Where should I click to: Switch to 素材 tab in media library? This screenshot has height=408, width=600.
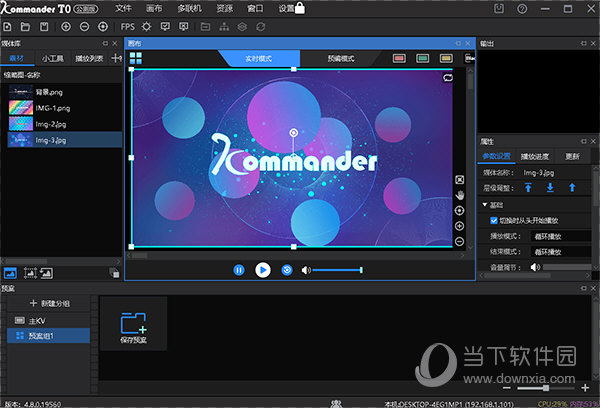tap(16, 58)
